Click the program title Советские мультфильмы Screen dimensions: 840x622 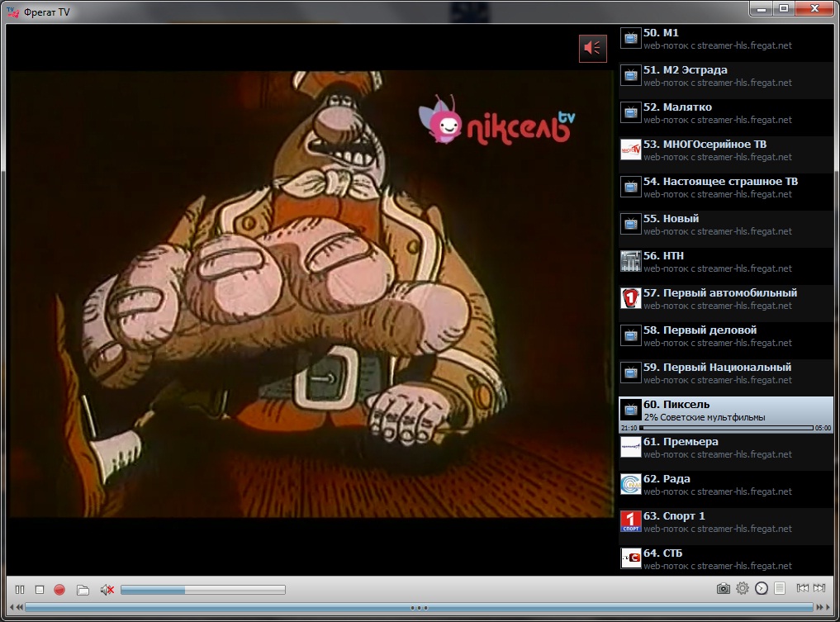coord(713,417)
